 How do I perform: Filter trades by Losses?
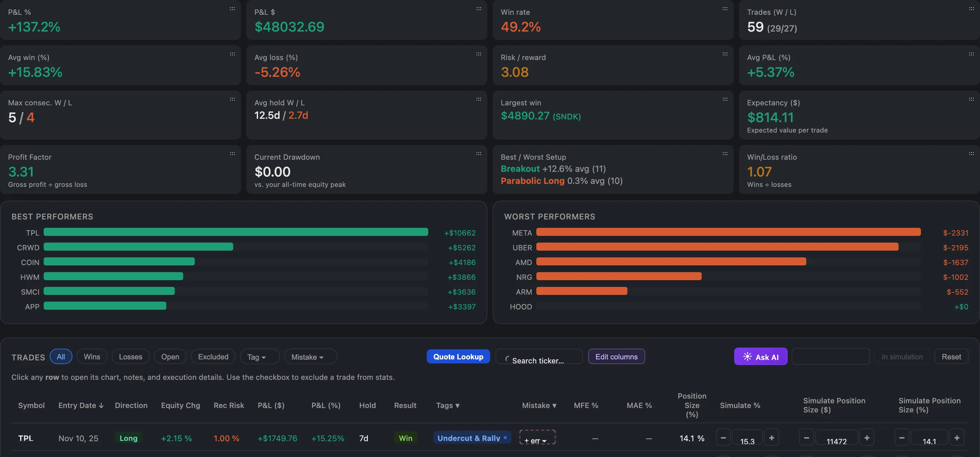tap(131, 357)
